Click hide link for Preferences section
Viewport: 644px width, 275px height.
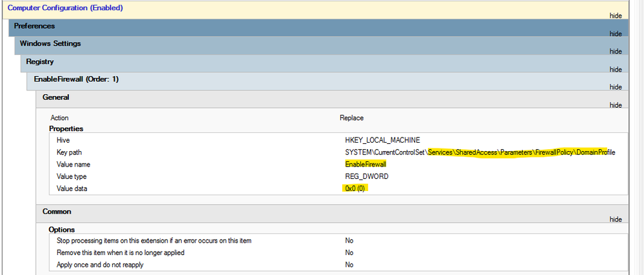(615, 34)
